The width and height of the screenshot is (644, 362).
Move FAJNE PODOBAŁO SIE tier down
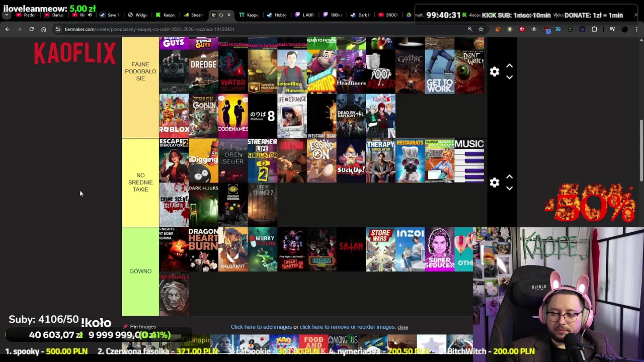(x=509, y=77)
